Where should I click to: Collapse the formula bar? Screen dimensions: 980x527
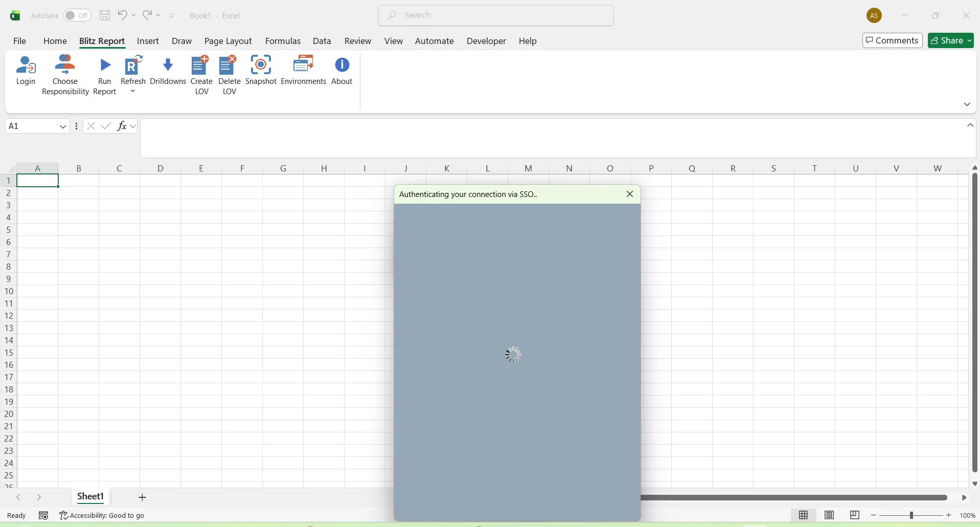point(971,125)
